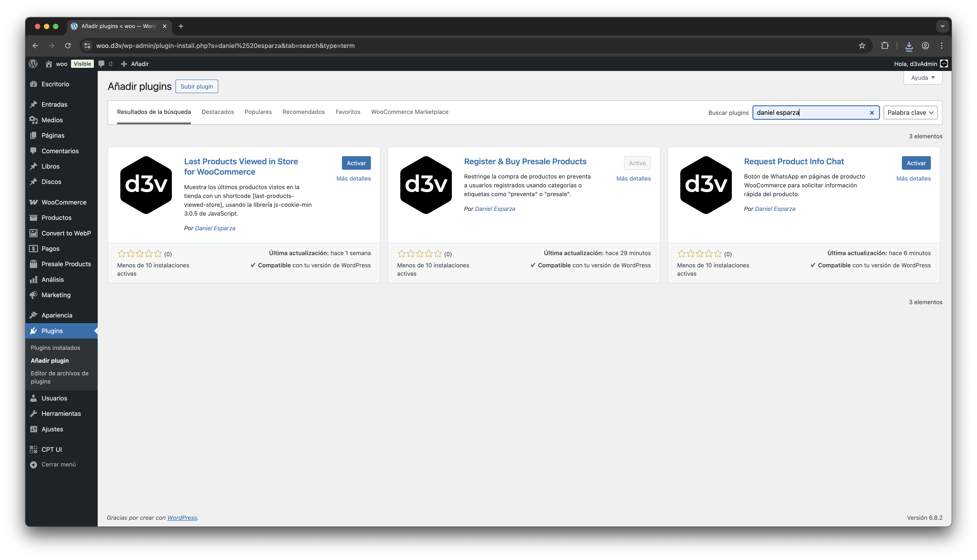The height and width of the screenshot is (560, 977).
Task: Click the WordPress logo in admin bar
Action: pos(33,64)
